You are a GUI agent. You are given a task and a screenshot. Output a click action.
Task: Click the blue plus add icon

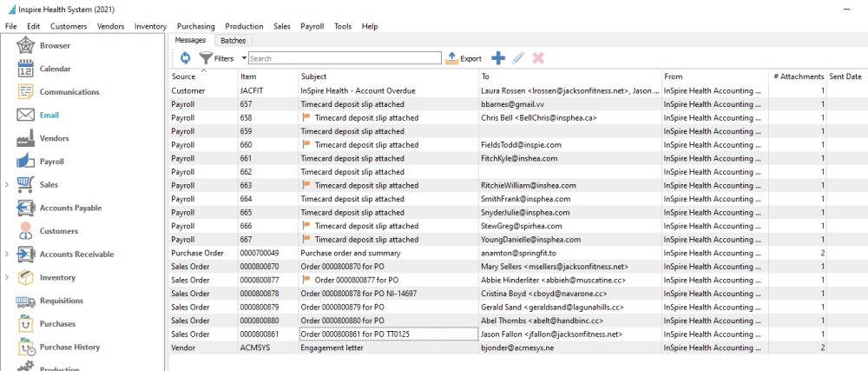pyautogui.click(x=498, y=58)
